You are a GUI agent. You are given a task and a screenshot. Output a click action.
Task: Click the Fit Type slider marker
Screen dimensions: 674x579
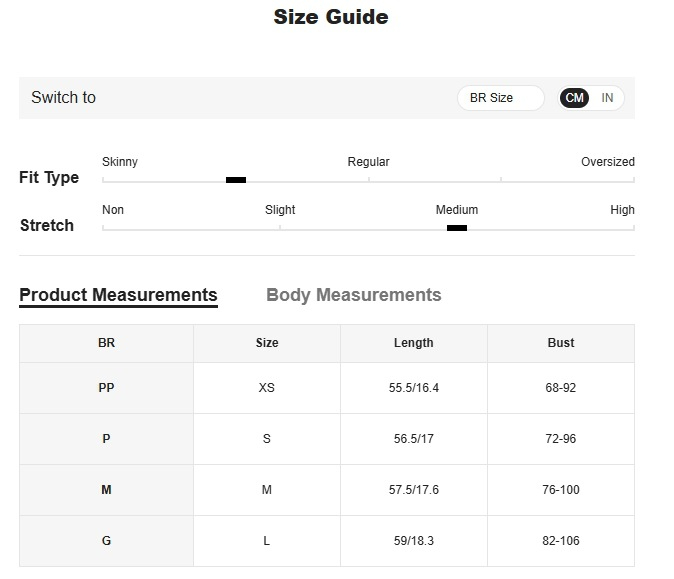pyautogui.click(x=236, y=180)
